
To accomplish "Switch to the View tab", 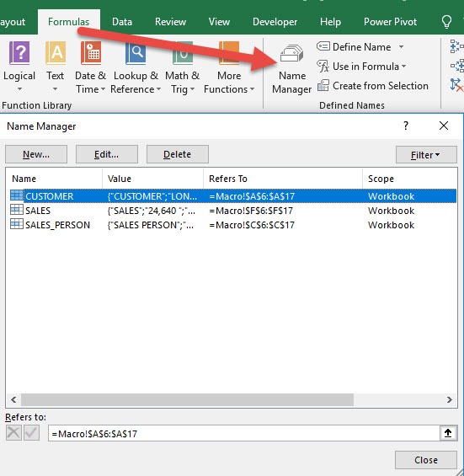I will pos(219,22).
